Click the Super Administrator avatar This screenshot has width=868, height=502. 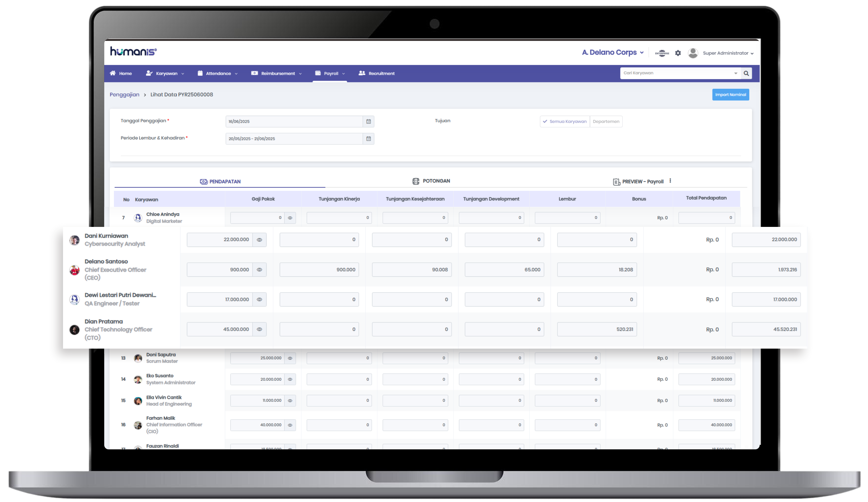693,53
